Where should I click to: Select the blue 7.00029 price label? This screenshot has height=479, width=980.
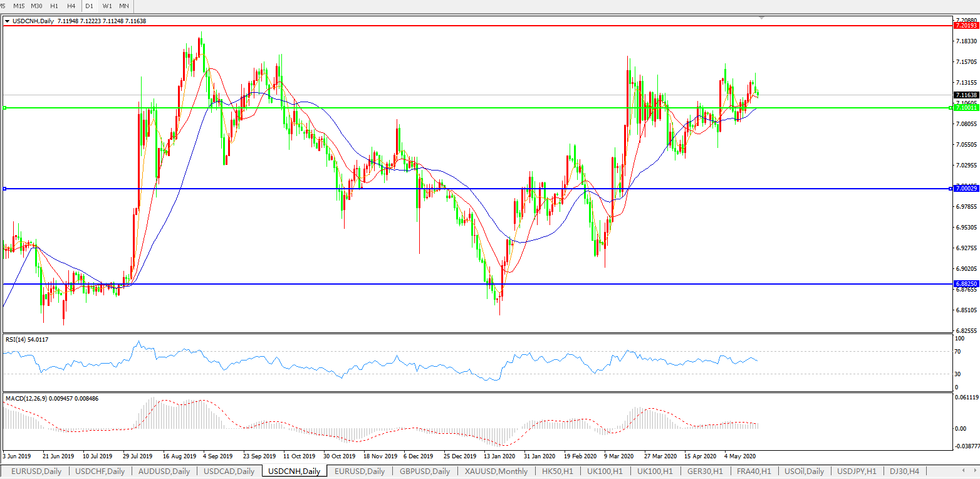[965, 189]
